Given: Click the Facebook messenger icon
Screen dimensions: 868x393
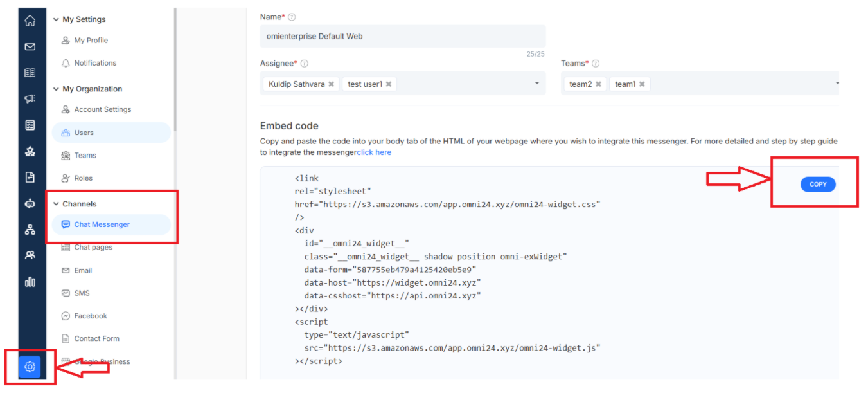Looking at the screenshot, I should point(66,316).
